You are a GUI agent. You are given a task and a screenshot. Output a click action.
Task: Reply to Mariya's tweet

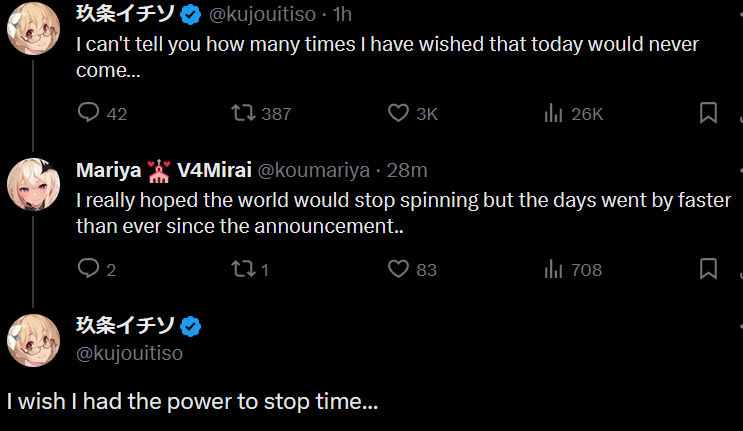coord(89,268)
